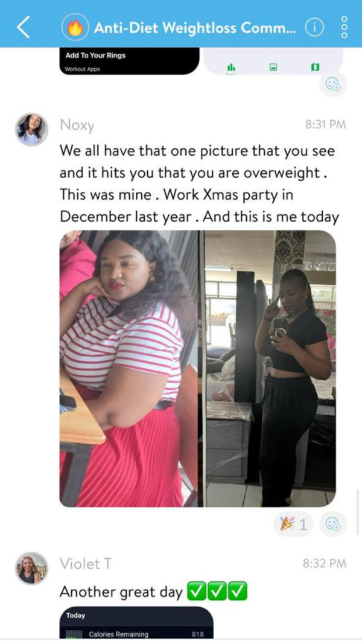The width and height of the screenshot is (362, 644).
Task: Add reaction to the workout rings post
Action: coord(333,84)
